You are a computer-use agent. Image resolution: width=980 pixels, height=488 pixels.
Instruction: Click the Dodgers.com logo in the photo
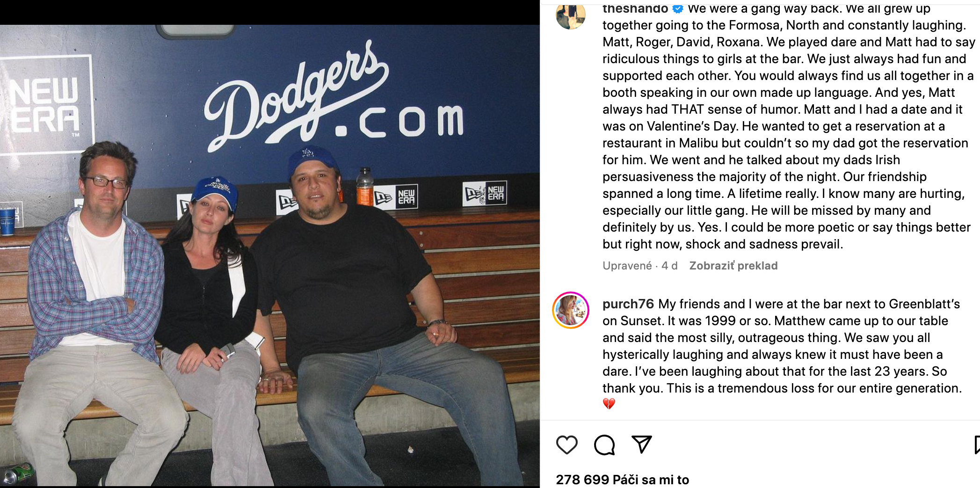point(333,98)
